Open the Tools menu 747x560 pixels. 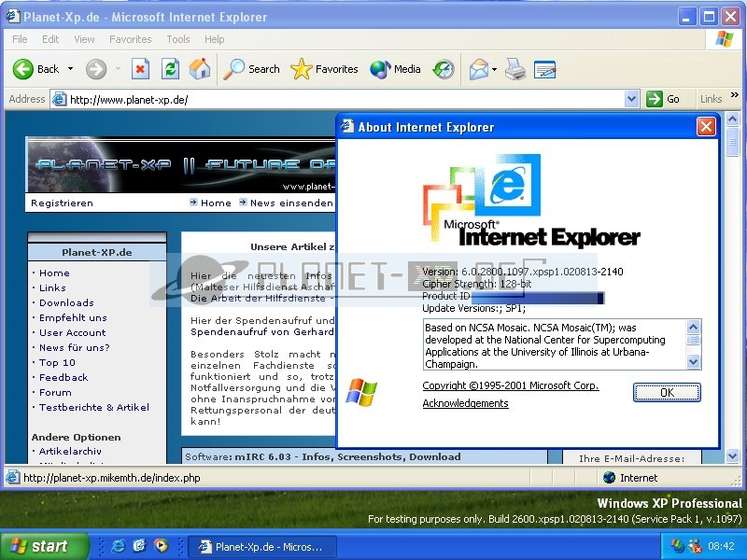click(x=178, y=39)
